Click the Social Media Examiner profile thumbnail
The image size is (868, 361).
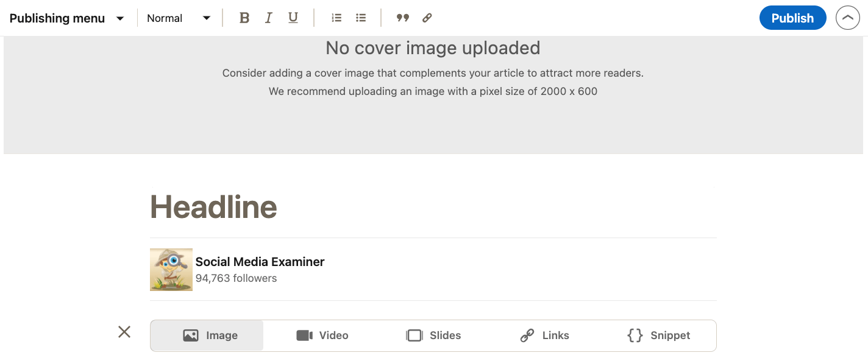pos(171,269)
